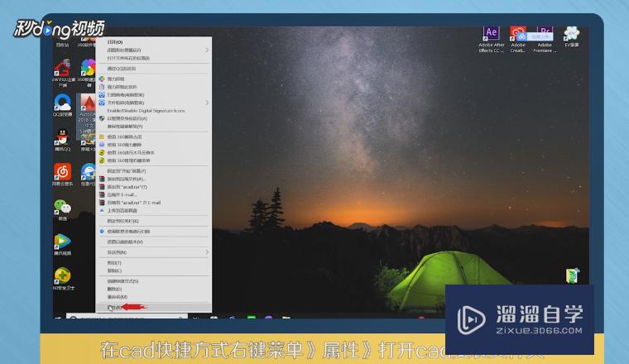
Task: Expand the 用图形处理器运行 submenu arrow
Action: pyautogui.click(x=207, y=50)
